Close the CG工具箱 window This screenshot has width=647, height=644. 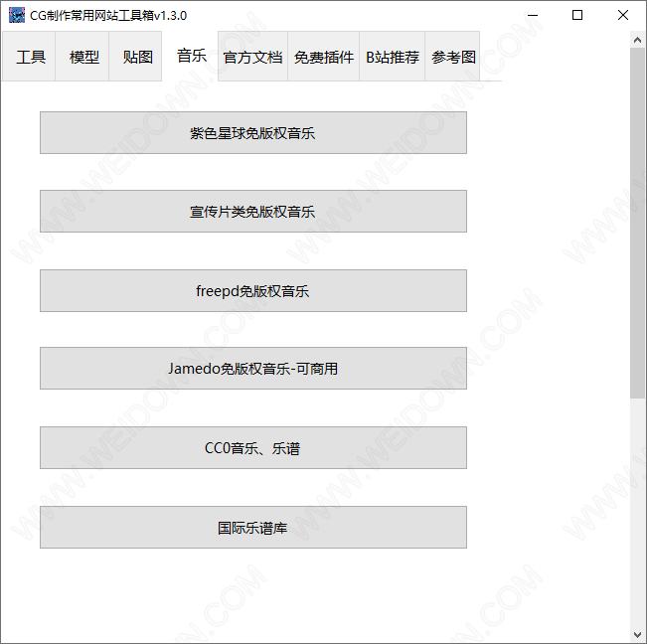coord(623,15)
